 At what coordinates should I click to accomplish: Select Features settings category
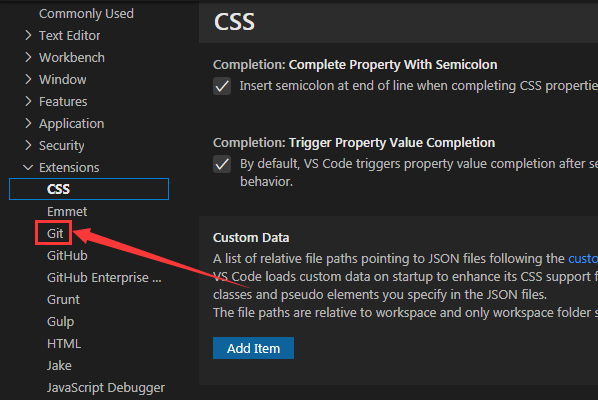pos(63,101)
